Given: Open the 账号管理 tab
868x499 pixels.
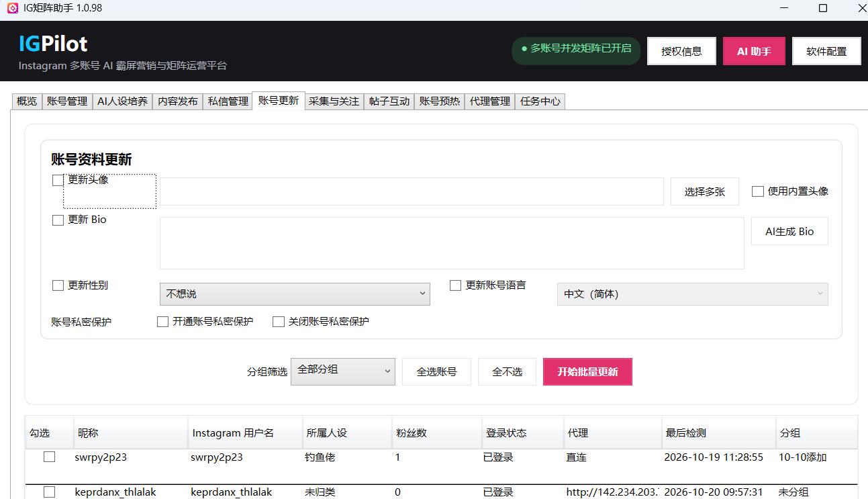Looking at the screenshot, I should pyautogui.click(x=67, y=101).
